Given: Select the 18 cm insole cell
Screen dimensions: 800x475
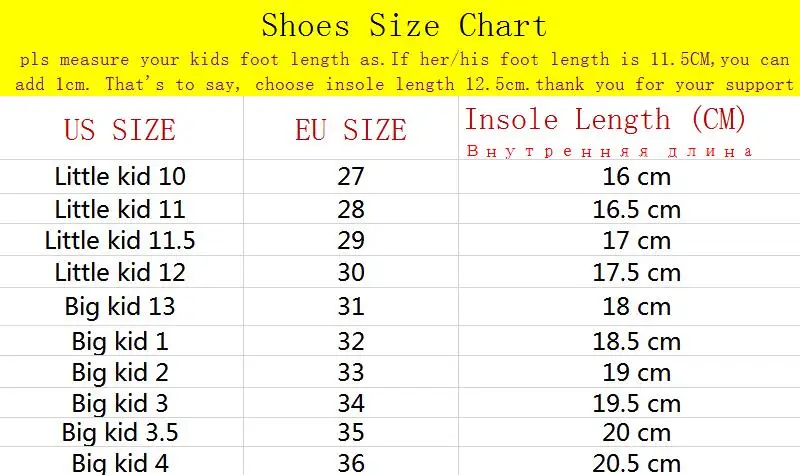Looking at the screenshot, I should (637, 307).
